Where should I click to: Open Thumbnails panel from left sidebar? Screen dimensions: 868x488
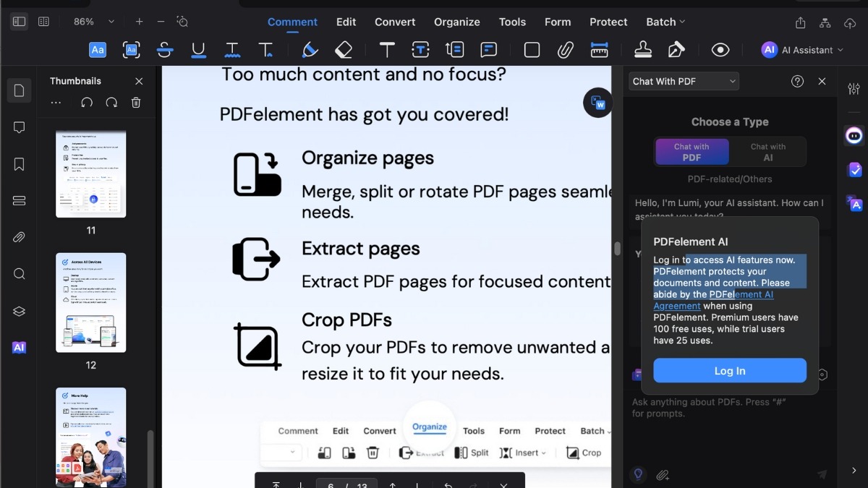click(x=20, y=90)
